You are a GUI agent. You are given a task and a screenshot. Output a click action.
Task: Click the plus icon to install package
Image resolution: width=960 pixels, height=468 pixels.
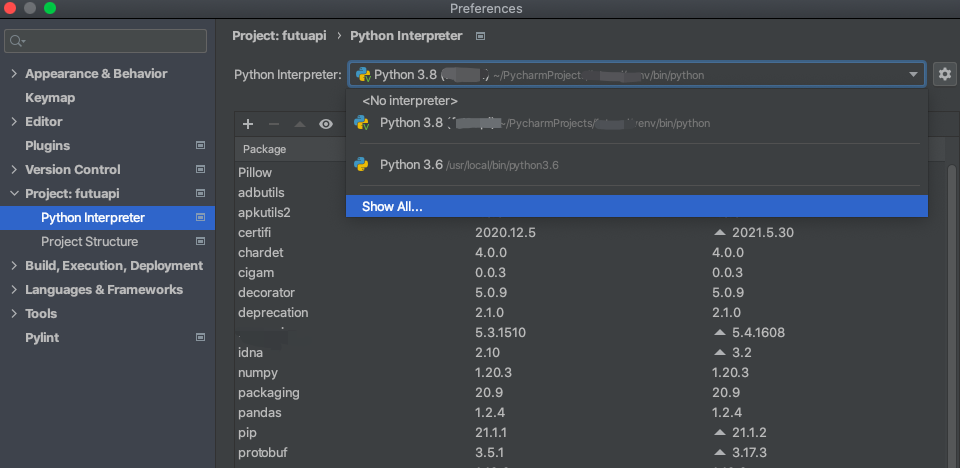248,124
